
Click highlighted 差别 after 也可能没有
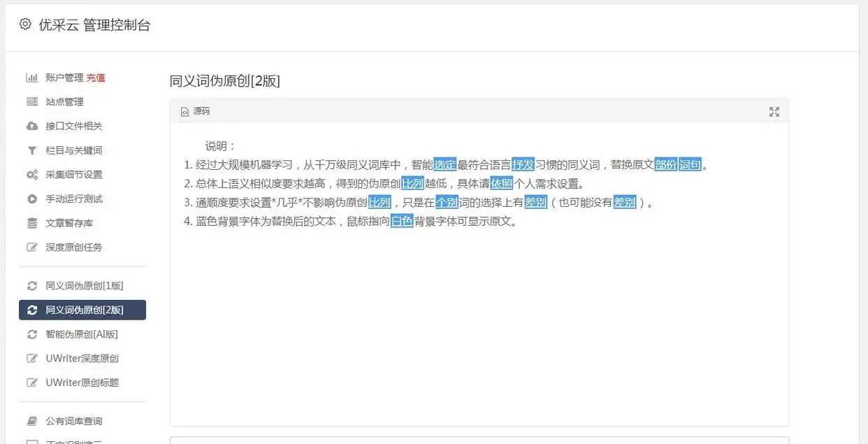point(625,203)
